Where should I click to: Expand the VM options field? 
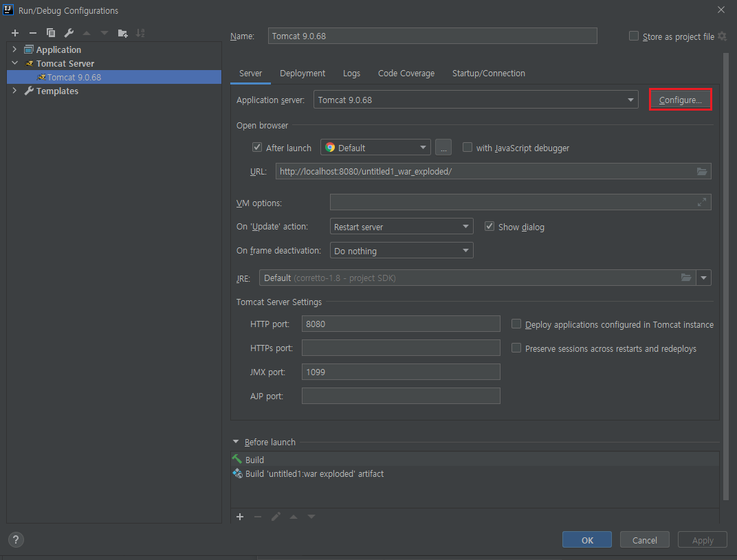[x=702, y=202]
